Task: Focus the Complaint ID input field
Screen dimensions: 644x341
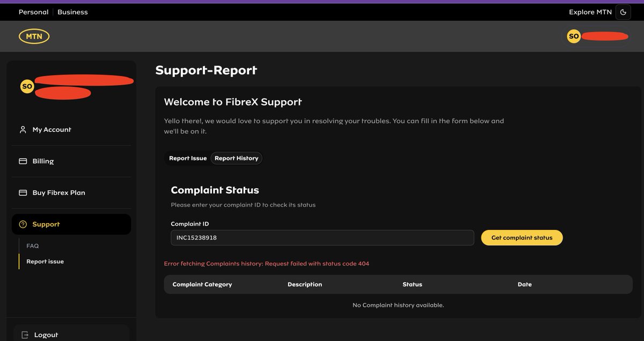Action: (x=323, y=238)
